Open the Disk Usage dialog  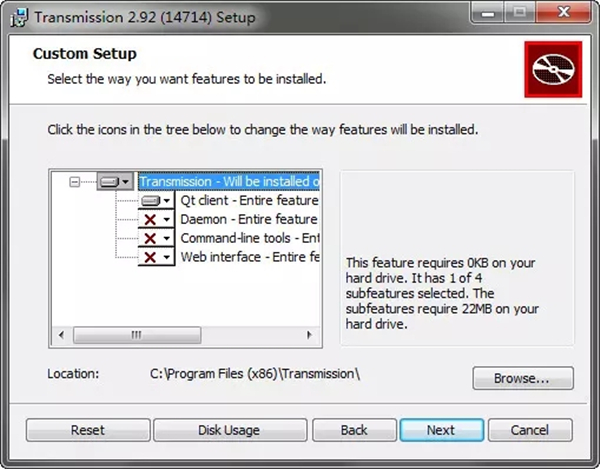tap(227, 430)
